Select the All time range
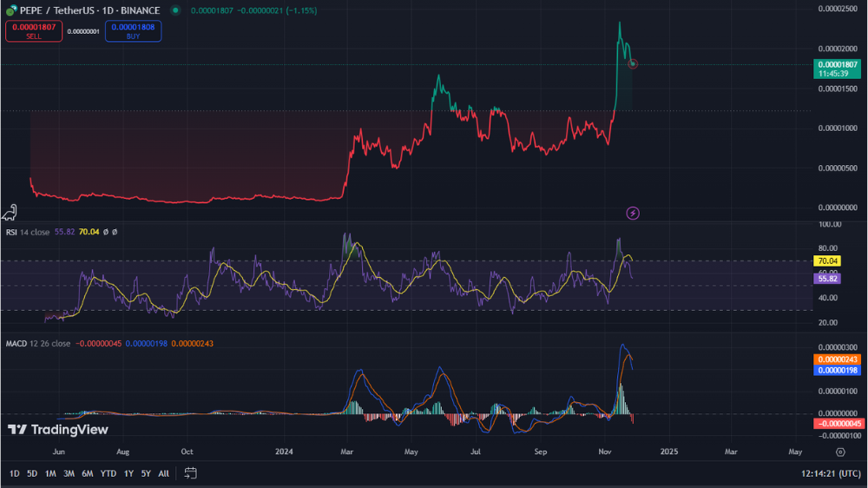The width and height of the screenshot is (868, 488). click(x=163, y=473)
